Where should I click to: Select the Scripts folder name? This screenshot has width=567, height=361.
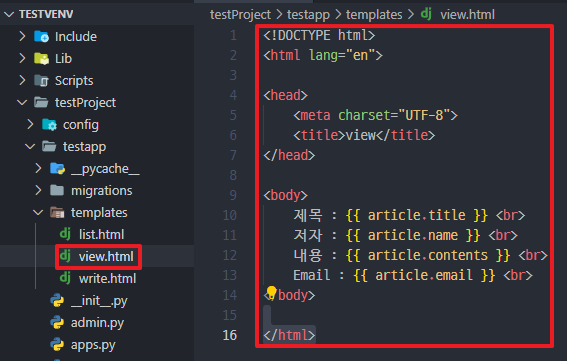tap(74, 81)
